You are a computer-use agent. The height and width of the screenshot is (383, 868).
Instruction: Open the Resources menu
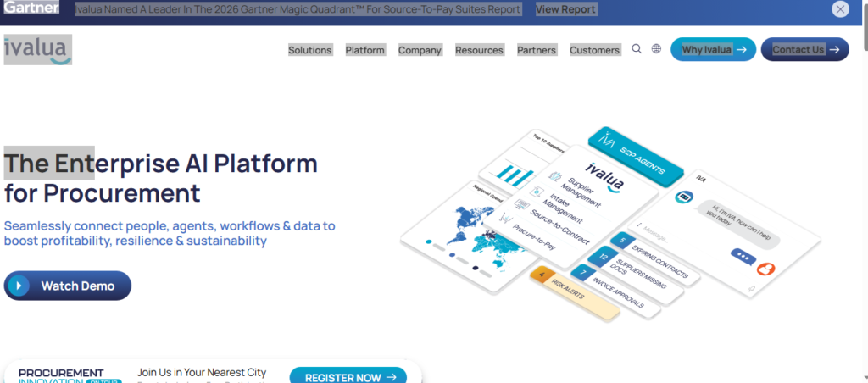[479, 50]
